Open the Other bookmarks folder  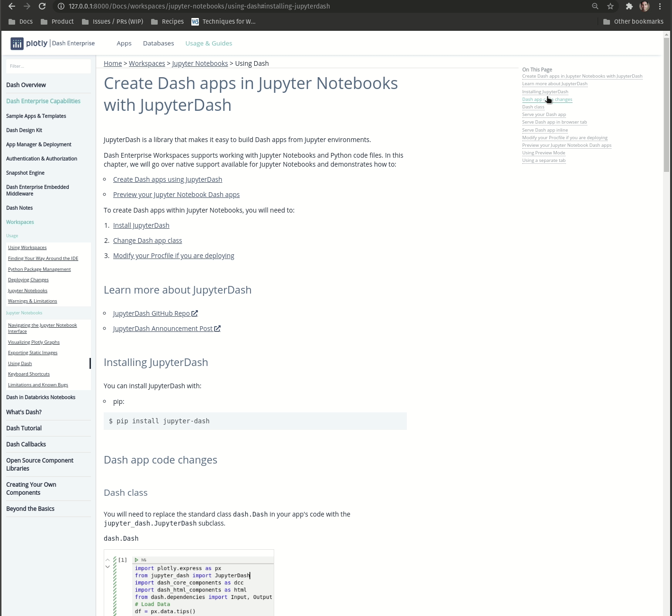pyautogui.click(x=633, y=21)
